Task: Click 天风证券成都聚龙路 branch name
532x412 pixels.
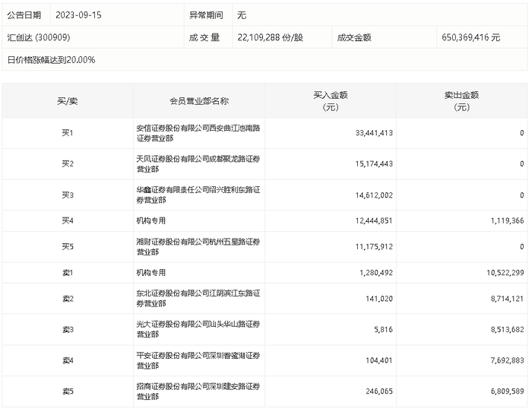Action: click(x=198, y=164)
